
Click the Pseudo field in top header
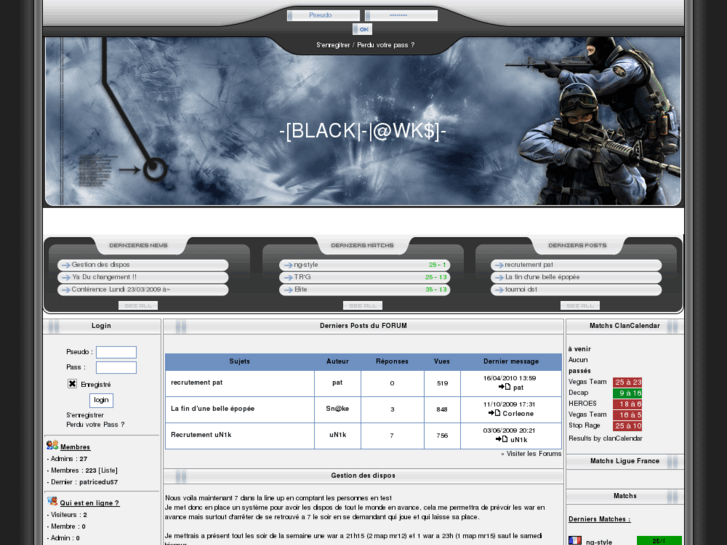[x=323, y=15]
